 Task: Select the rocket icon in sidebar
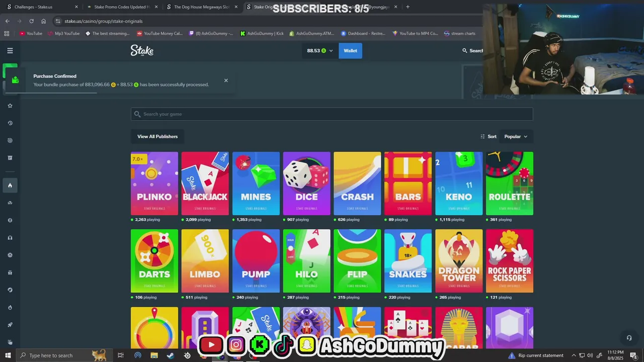(x=10, y=325)
